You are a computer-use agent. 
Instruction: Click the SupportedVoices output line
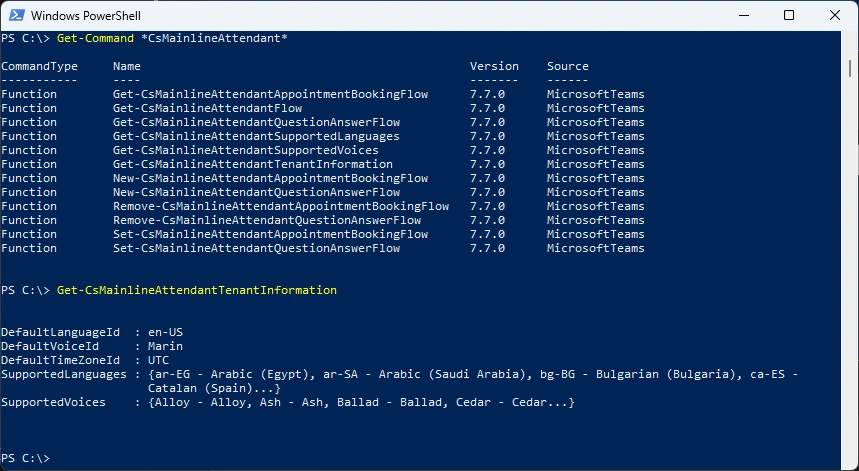287,402
